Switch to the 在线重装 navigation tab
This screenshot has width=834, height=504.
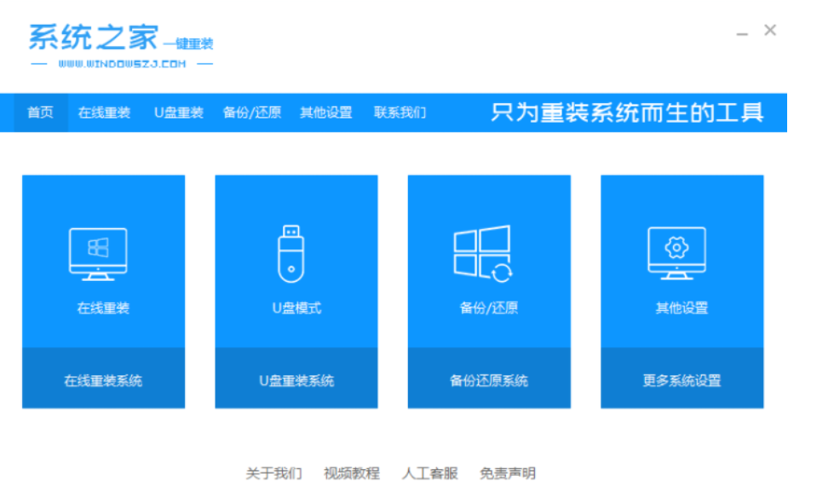coord(104,112)
